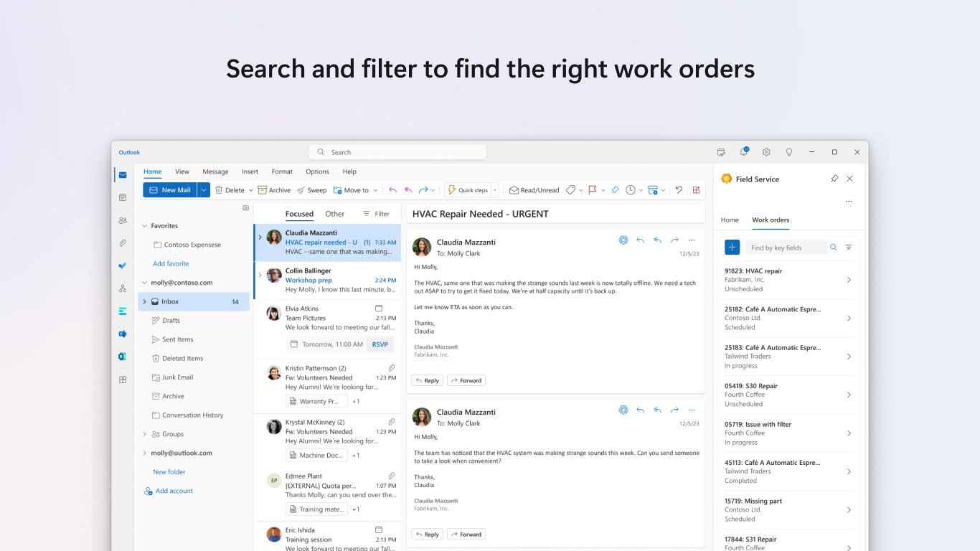This screenshot has height=551, width=980.
Task: Open the Filter control in message list
Action: 377,214
